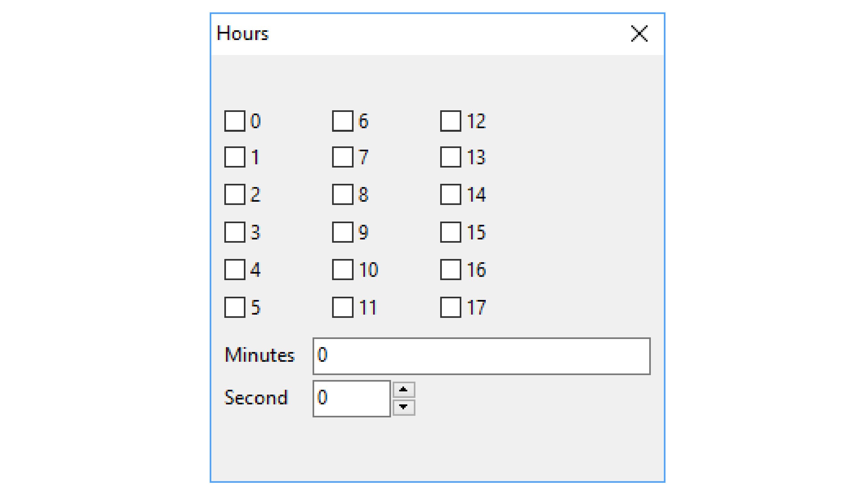
Task: Select the hour 17 checkbox
Action: point(451,307)
